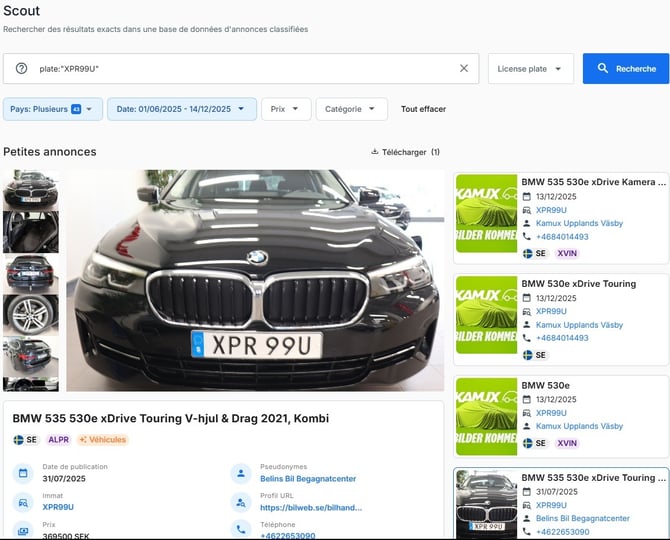
Task: Click the person icon beside Pseudonymes
Action: [x=241, y=473]
